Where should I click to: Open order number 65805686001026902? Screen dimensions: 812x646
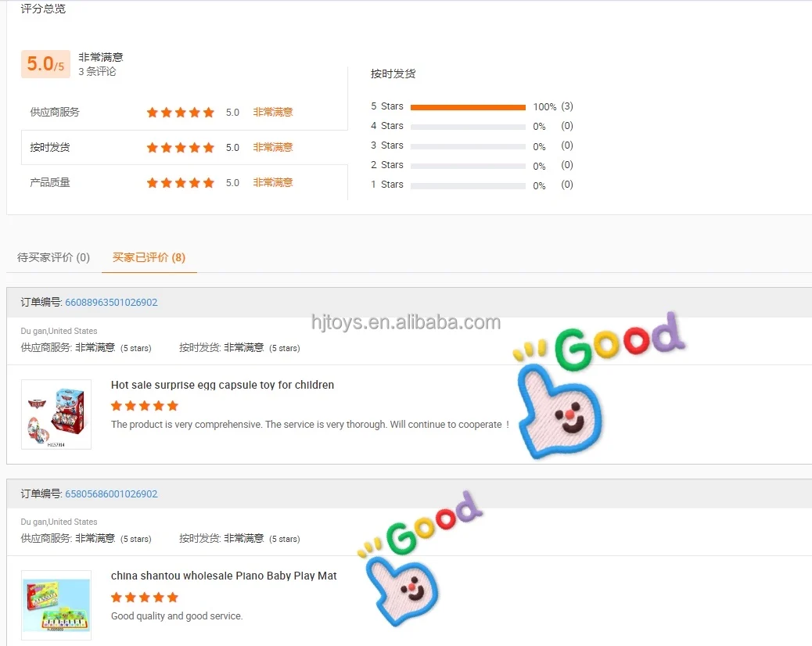[111, 493]
